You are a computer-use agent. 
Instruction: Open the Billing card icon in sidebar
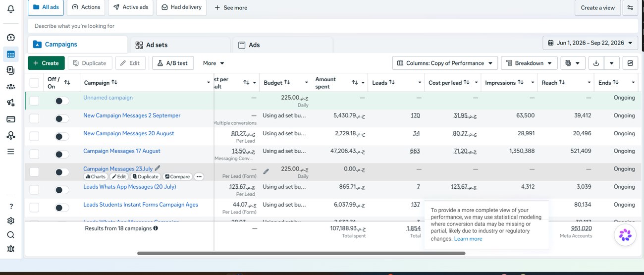coord(10,119)
